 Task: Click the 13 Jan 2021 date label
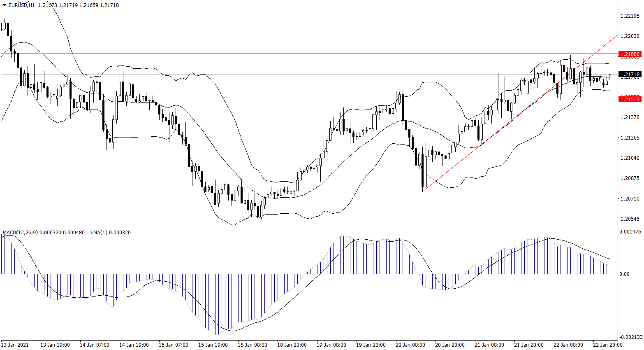pos(15,345)
